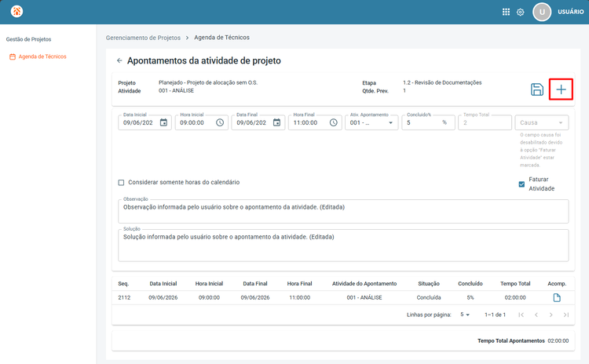The width and height of the screenshot is (589, 364).
Task: Click Agenda de Técnicos breadcrumb
Action: coord(221,38)
